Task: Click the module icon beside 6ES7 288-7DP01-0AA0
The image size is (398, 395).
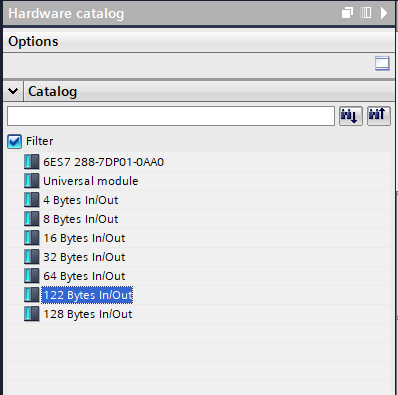Action: tap(32, 162)
